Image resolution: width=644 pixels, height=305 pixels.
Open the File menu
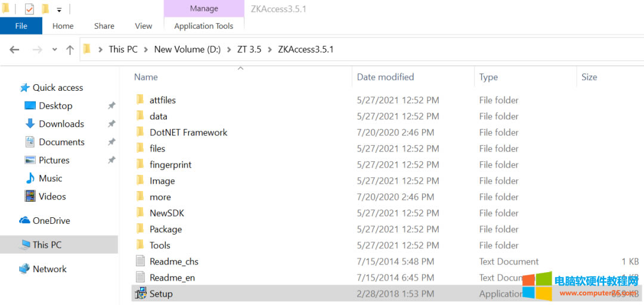tap(21, 26)
